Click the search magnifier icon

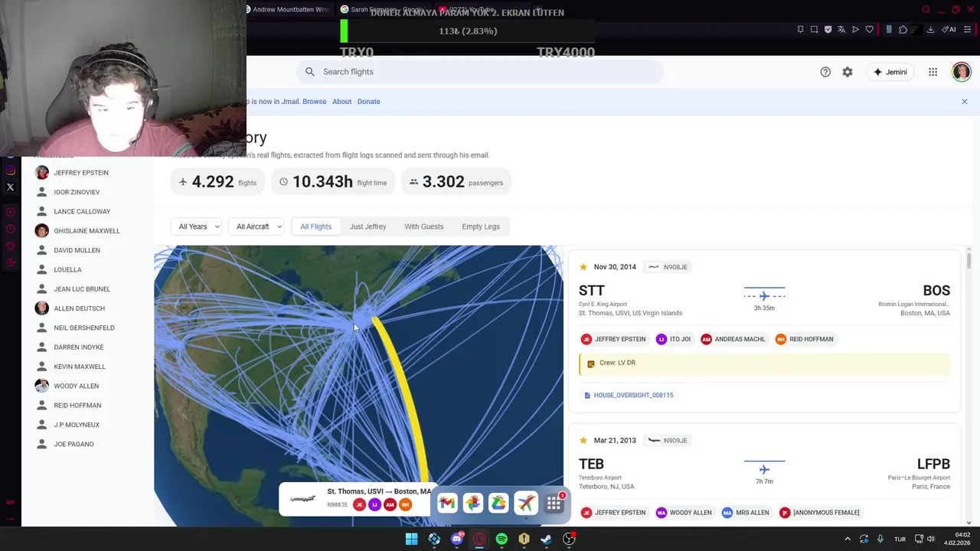point(309,72)
